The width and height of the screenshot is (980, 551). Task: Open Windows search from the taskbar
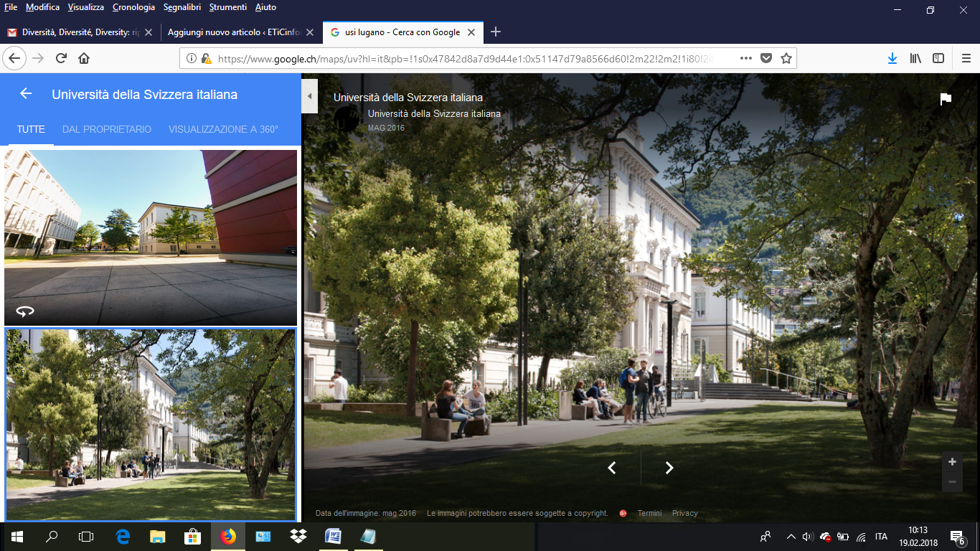point(52,537)
